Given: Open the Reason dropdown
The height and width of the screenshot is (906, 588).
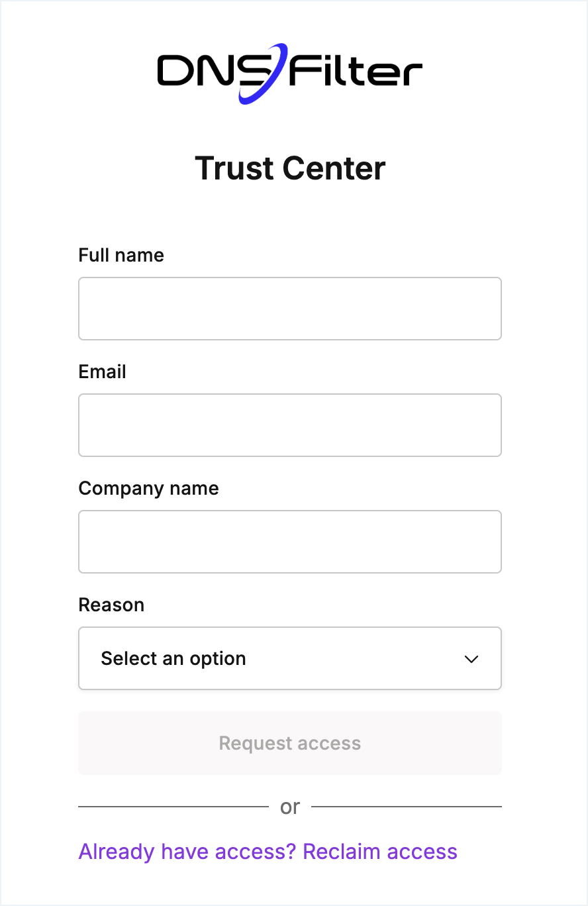Looking at the screenshot, I should click(290, 658).
